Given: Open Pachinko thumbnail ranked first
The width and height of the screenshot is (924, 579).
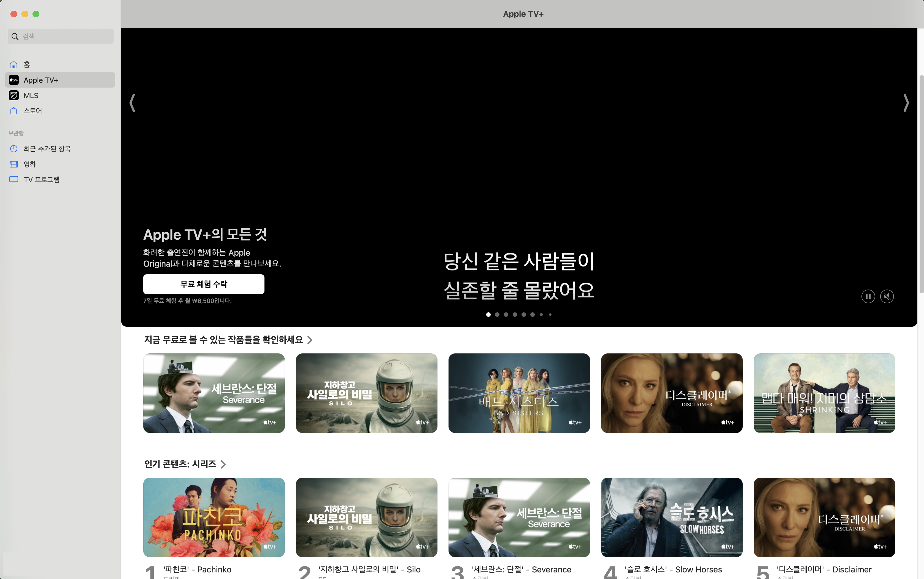Looking at the screenshot, I should click(x=214, y=517).
